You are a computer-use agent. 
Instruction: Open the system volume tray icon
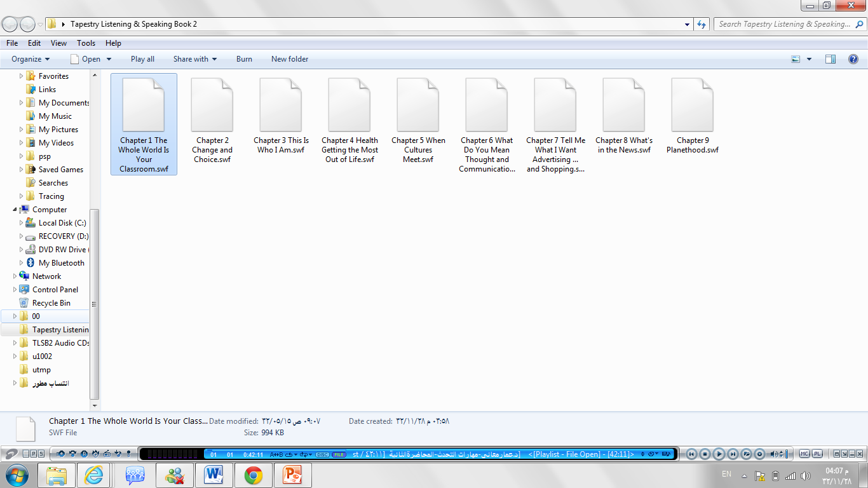pyautogui.click(x=806, y=476)
